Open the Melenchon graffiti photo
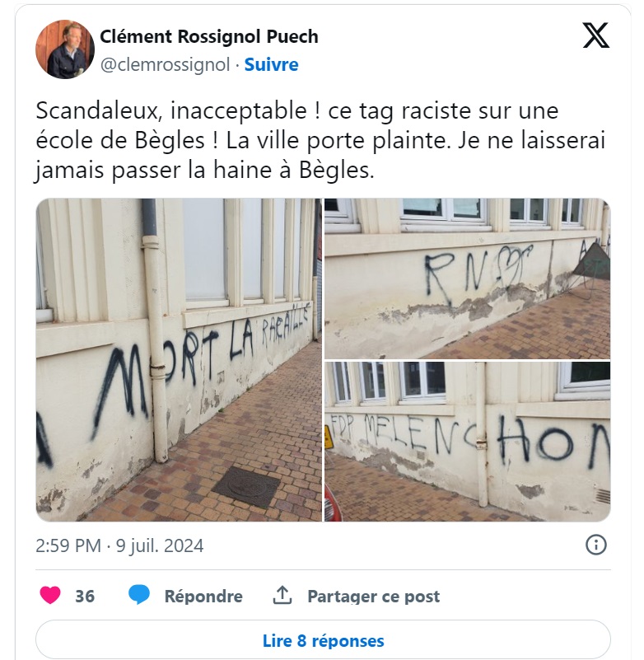Viewport: 644px width, 660px height. tap(467, 442)
